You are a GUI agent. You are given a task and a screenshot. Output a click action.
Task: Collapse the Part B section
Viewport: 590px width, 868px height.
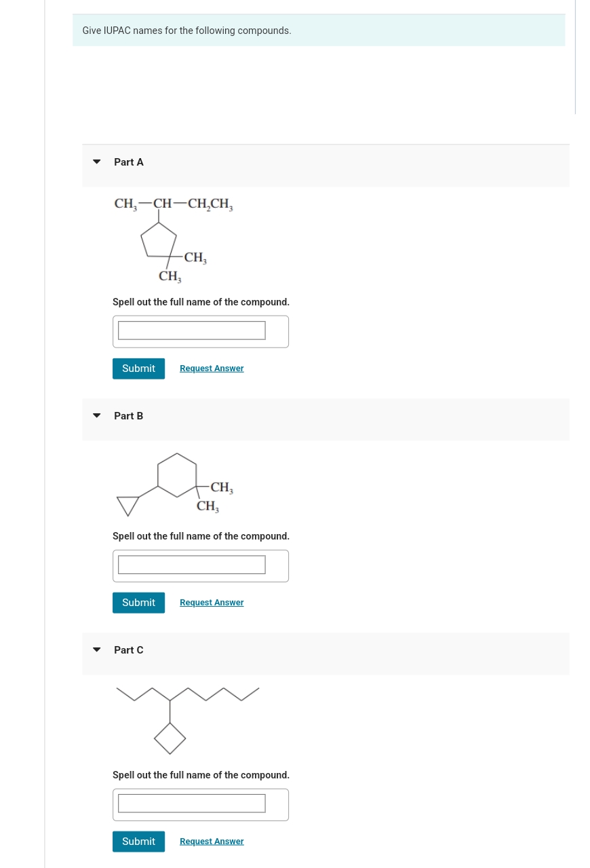(x=96, y=415)
